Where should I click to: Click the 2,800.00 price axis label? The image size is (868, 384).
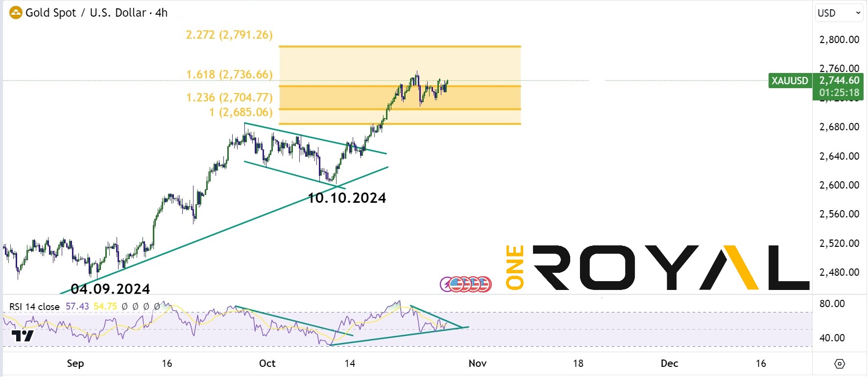(839, 40)
